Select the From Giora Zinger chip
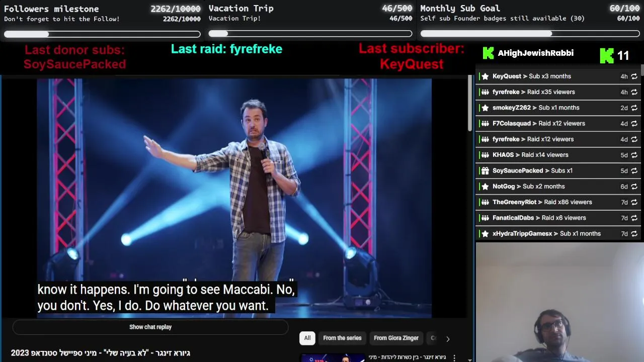 coord(396,338)
